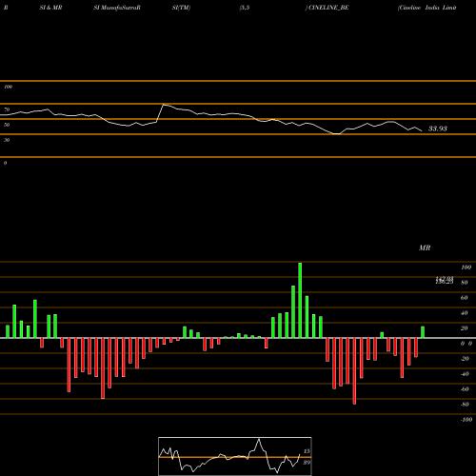Click the 'SI & MR' header text

[50, 8]
